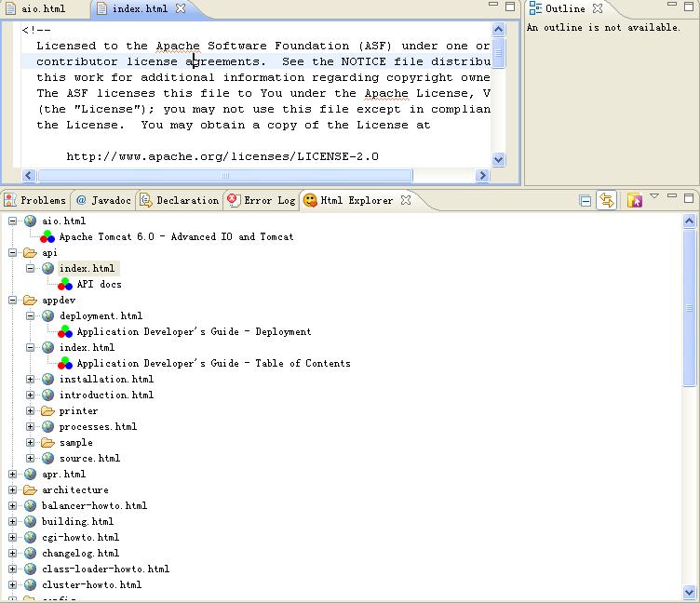Click the editor vertical scroll down arrow
The width and height of the screenshot is (700, 603).
(x=498, y=159)
